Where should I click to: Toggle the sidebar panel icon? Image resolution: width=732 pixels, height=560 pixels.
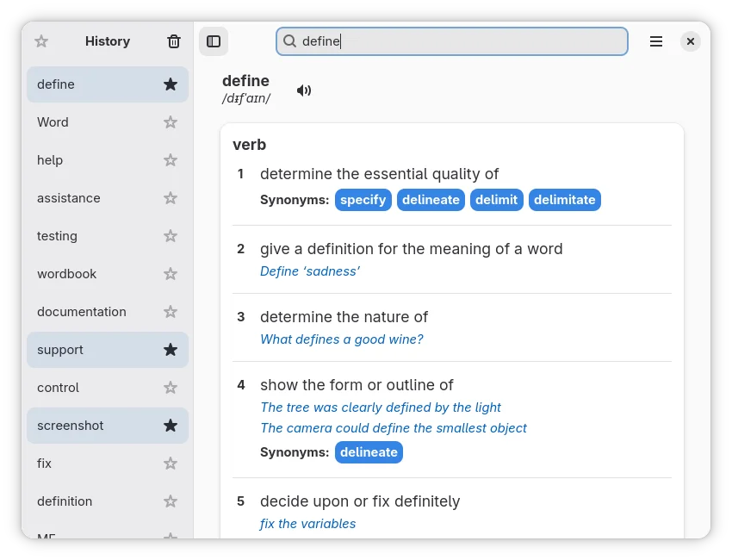[x=214, y=40]
